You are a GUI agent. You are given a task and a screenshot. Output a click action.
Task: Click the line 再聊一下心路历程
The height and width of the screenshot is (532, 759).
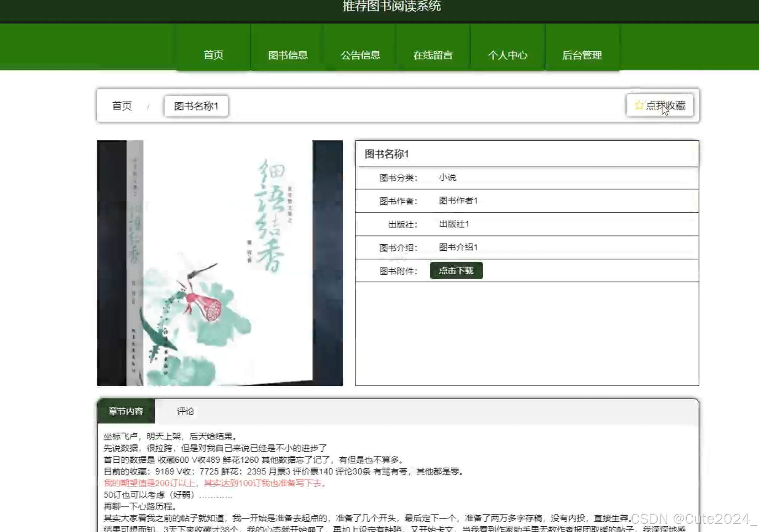tap(140, 507)
